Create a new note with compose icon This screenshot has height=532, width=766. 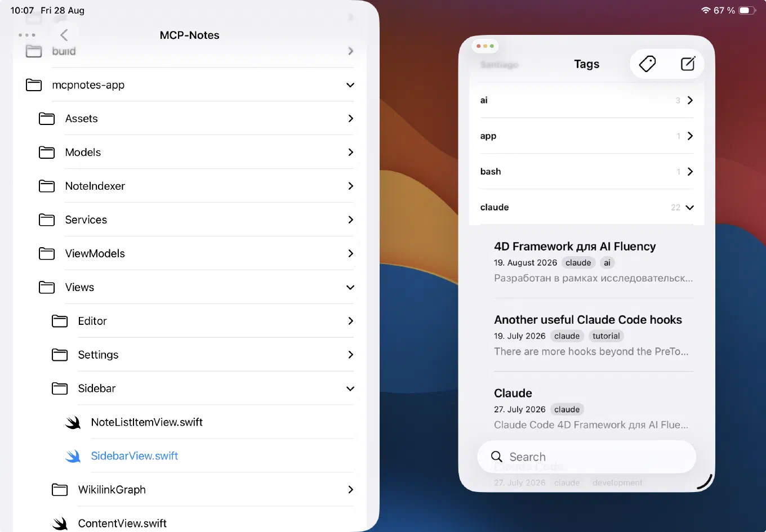pyautogui.click(x=688, y=64)
